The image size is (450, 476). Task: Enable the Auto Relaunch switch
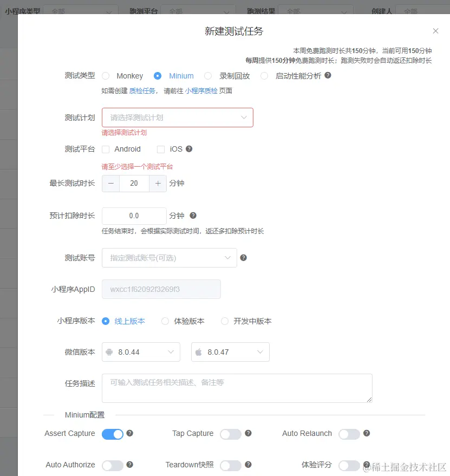[349, 434]
